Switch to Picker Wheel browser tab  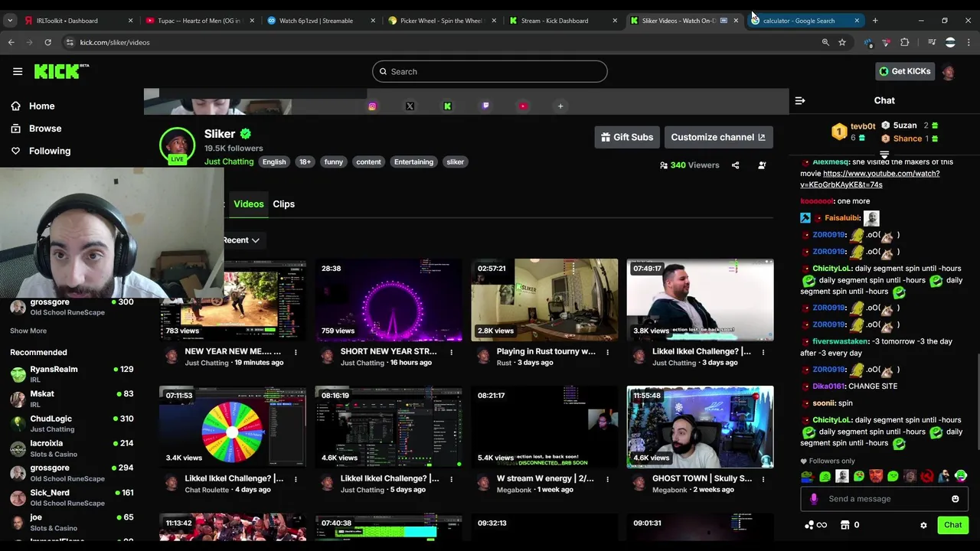pyautogui.click(x=443, y=21)
